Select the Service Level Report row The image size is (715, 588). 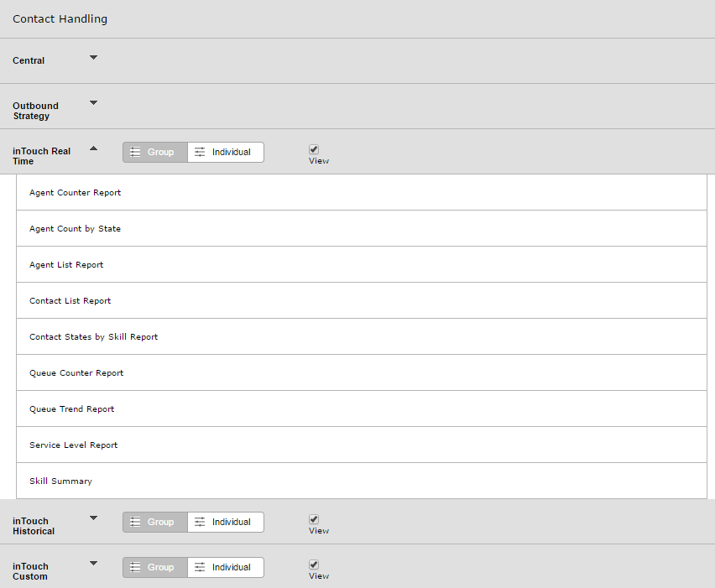362,445
